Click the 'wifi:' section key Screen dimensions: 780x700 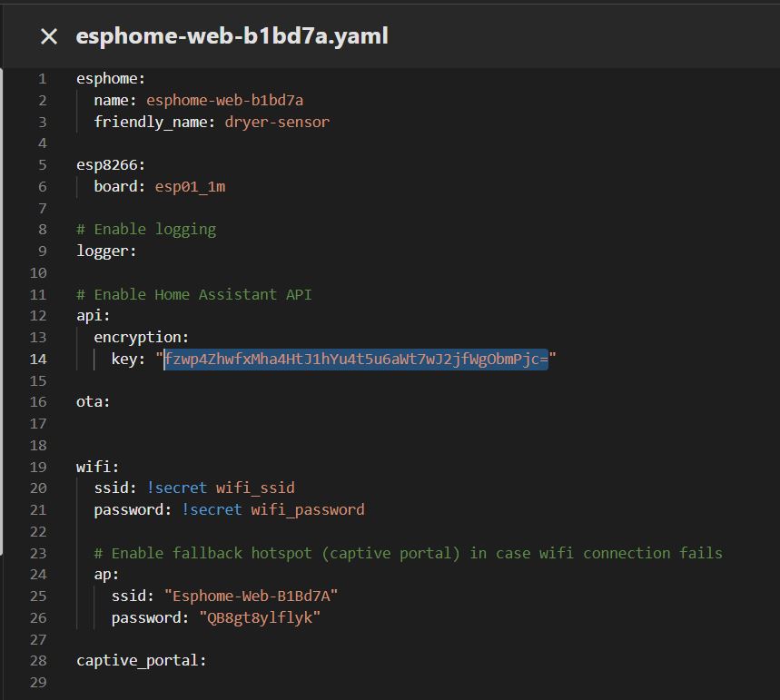(x=97, y=467)
